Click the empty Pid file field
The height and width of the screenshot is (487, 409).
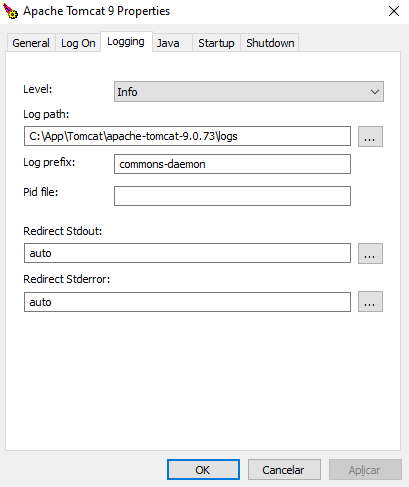232,196
